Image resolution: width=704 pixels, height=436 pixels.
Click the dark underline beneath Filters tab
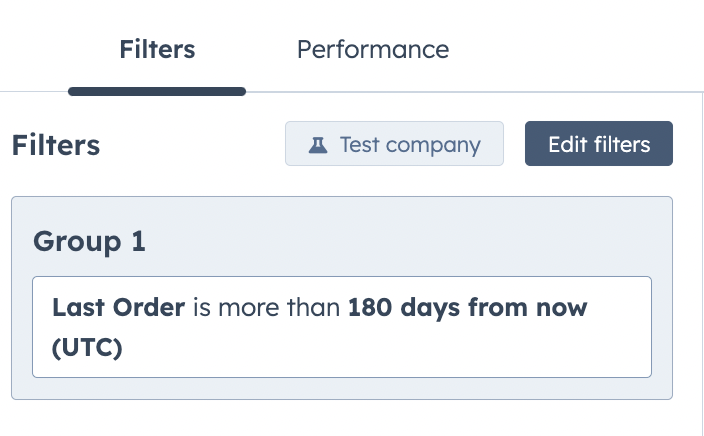pos(157,91)
